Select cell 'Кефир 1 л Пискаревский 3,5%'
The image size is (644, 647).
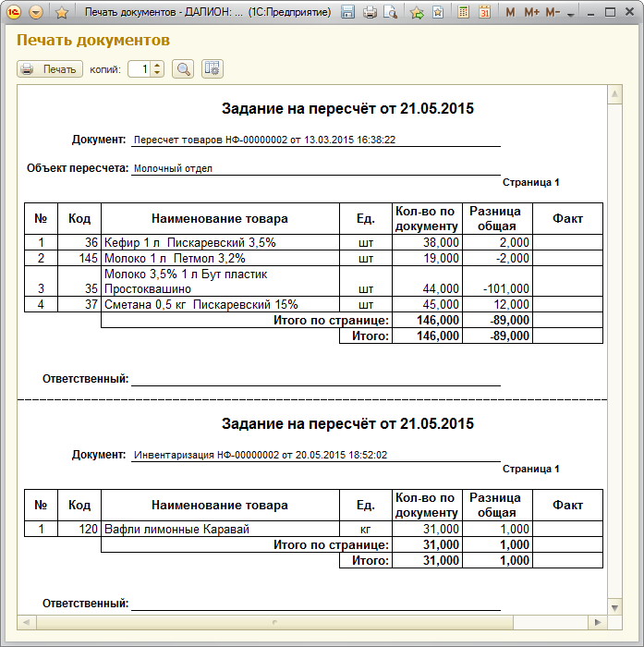point(220,242)
